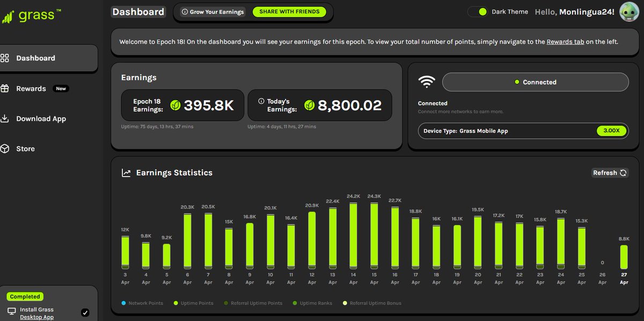Open the Dashboard menu item
Image resolution: width=644 pixels, height=321 pixels.
[x=49, y=58]
